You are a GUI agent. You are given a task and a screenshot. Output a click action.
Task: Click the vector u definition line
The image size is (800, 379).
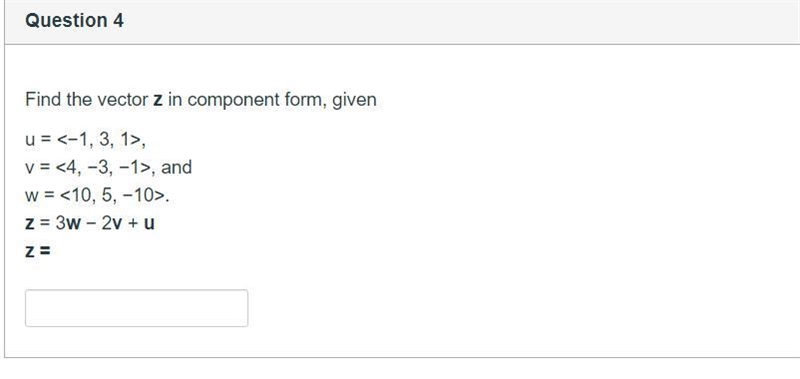pyautogui.click(x=85, y=140)
